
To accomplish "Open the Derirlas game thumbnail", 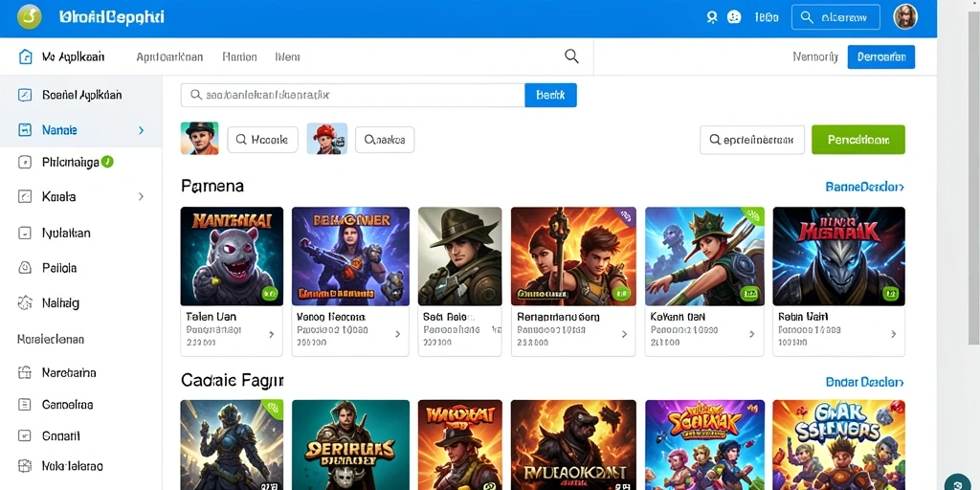I will click(350, 445).
